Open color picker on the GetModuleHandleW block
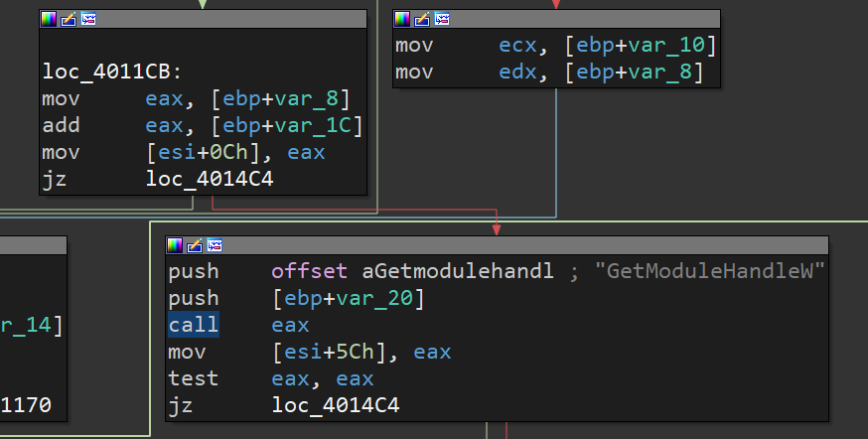 [176, 245]
